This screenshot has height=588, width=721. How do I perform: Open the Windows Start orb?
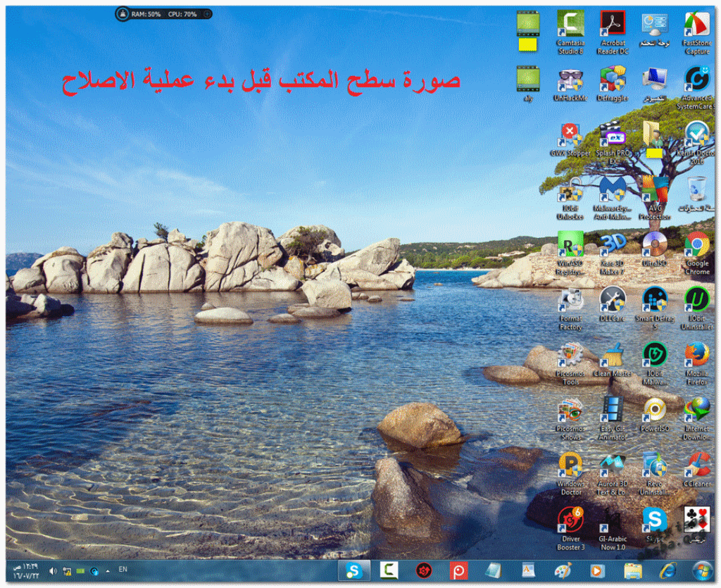click(702, 570)
